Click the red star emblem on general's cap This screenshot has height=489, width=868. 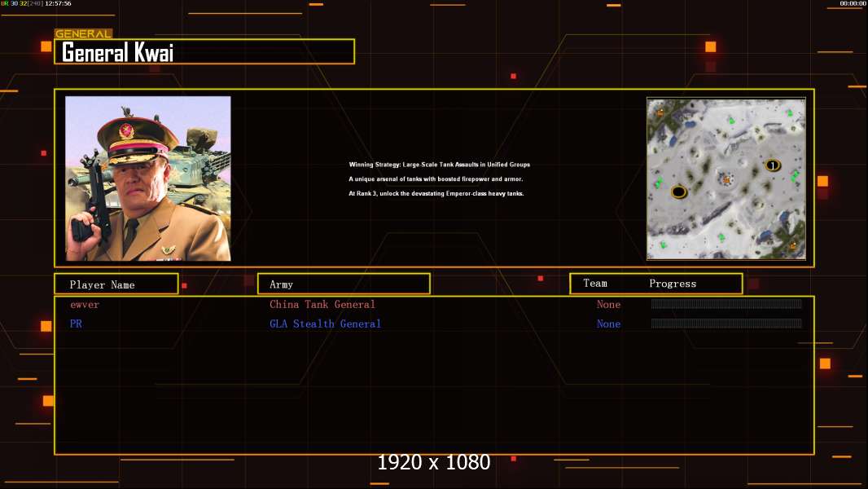pos(126,131)
